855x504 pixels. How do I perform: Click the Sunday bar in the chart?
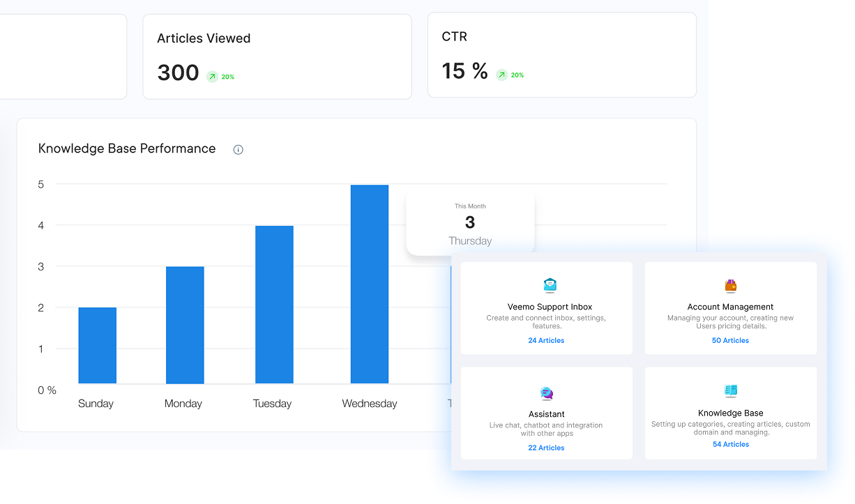click(98, 346)
